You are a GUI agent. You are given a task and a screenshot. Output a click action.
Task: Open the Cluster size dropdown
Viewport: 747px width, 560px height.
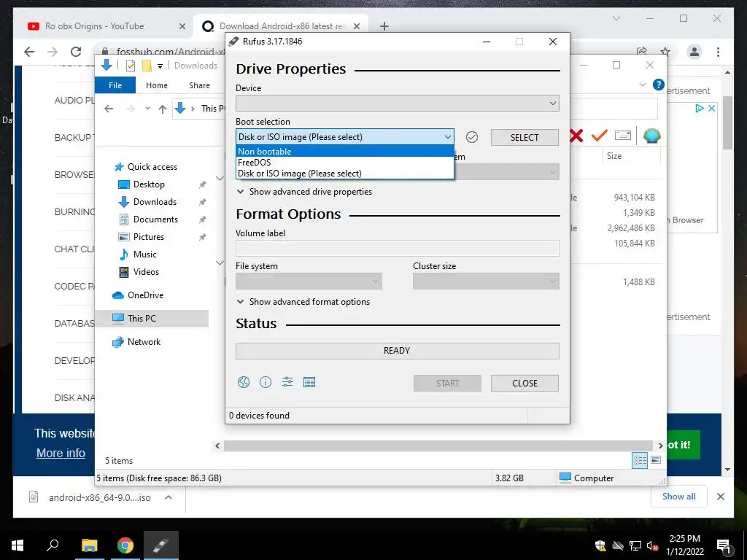click(486, 281)
